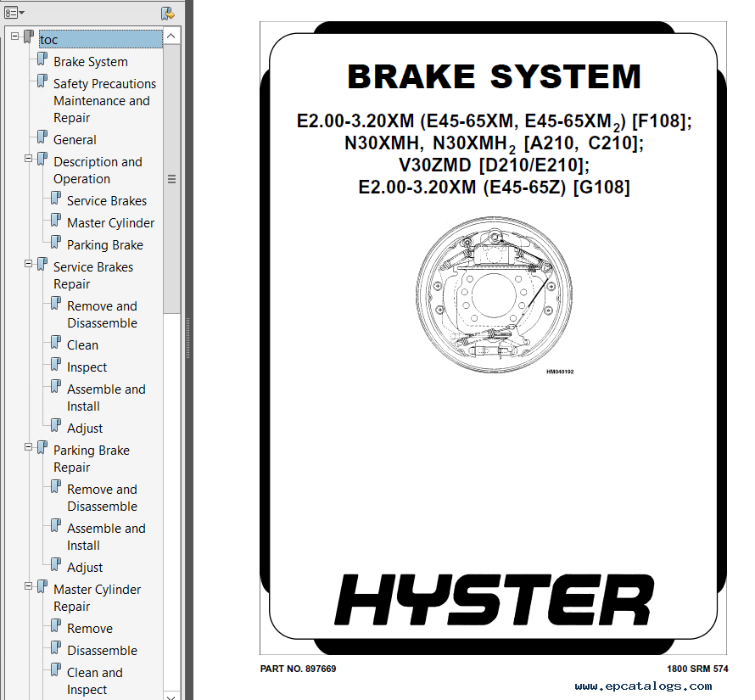Viewport: 755px width, 700px height.
Task: Go to the Disassemble bookmark
Action: click(102, 651)
